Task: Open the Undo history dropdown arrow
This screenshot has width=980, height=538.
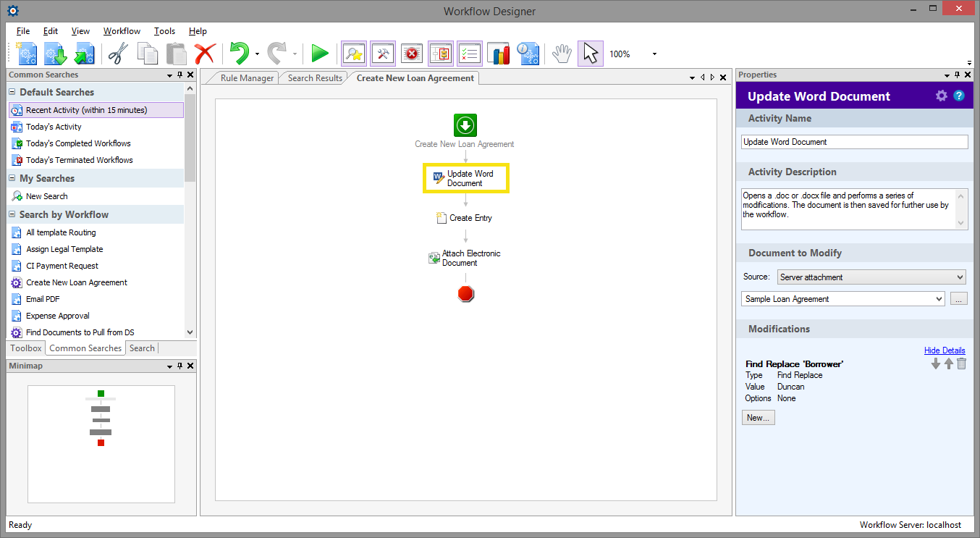Action: pos(257,54)
